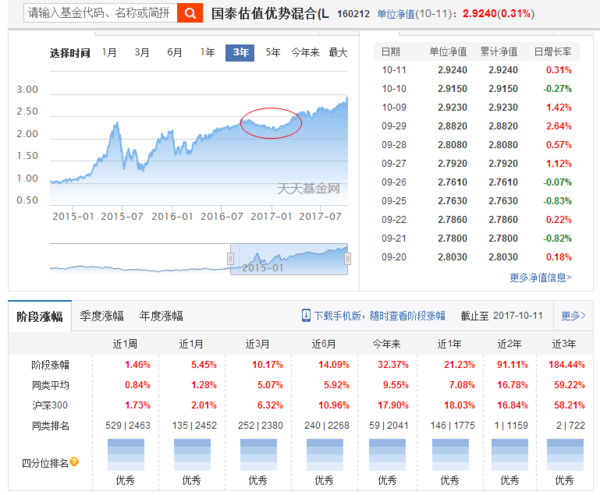600x495 pixels.
Task: Click the 91.11% two-year gain value
Action: pyautogui.click(x=512, y=365)
